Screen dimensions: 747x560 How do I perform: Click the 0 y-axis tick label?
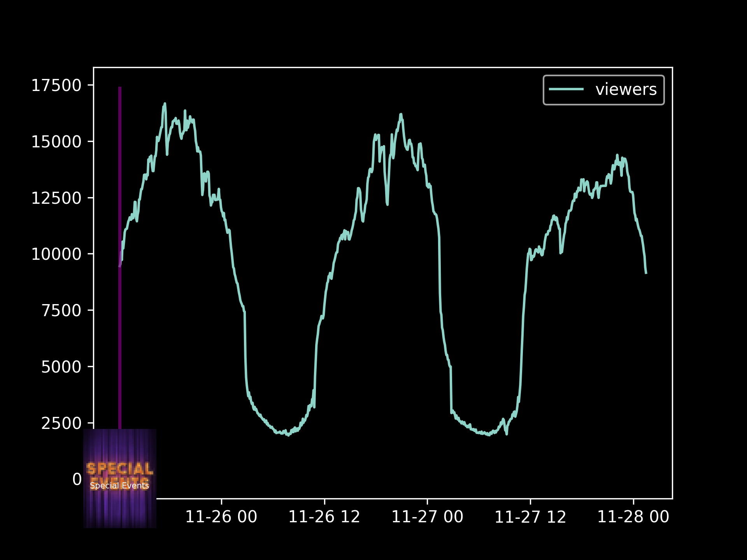pos(77,479)
